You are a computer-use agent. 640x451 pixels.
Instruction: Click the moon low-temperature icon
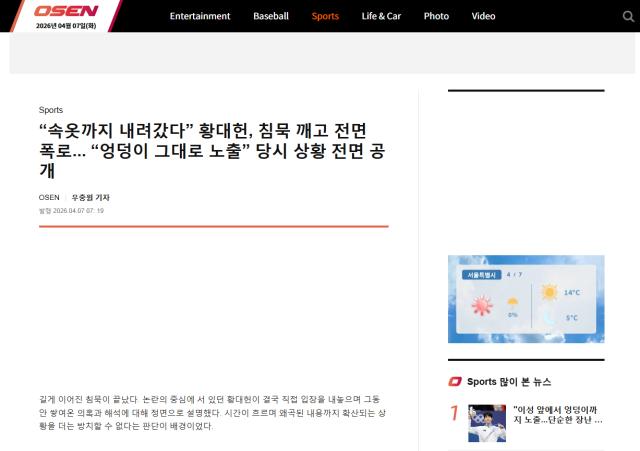tap(549, 318)
